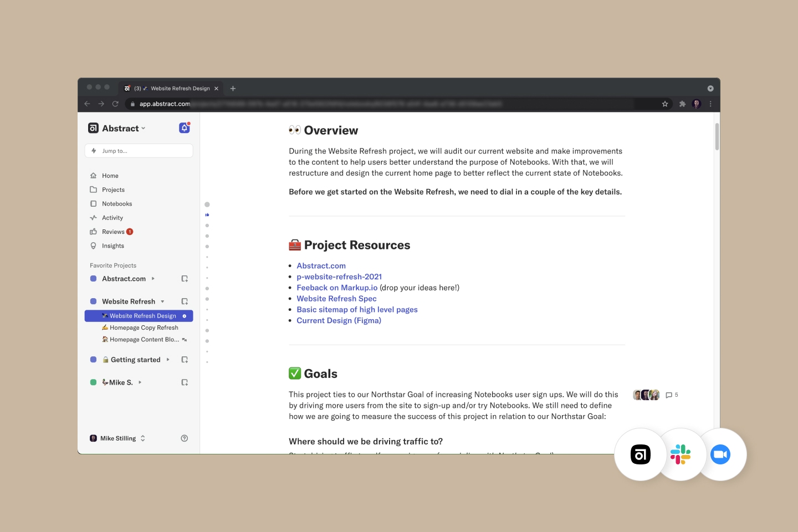Screen dimensions: 798x532
Task: Open browser extensions puzzle icon
Action: 682,104
